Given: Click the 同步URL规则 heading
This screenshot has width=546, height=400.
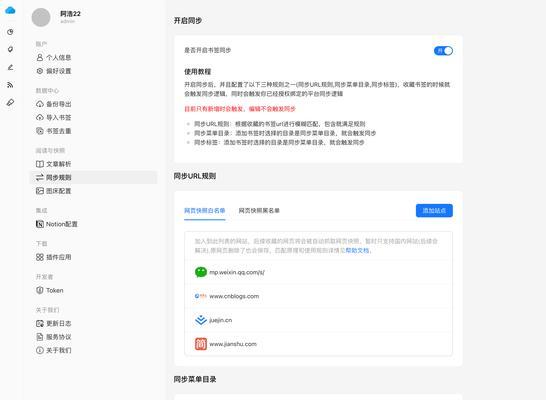Looking at the screenshot, I should 195,176.
